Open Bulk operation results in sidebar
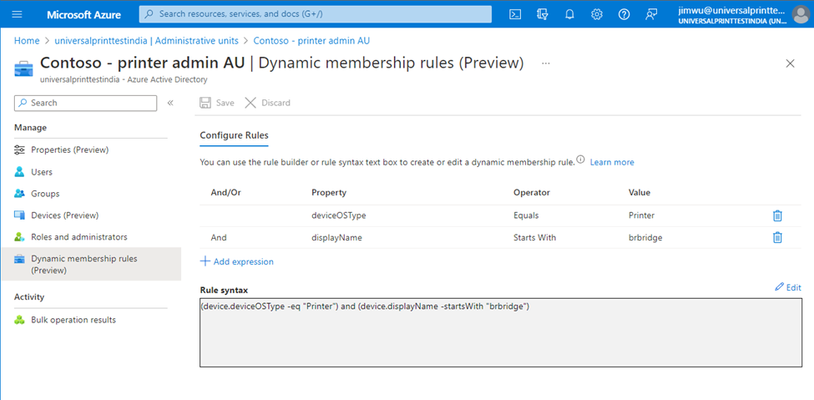814x400 pixels. coord(73,320)
